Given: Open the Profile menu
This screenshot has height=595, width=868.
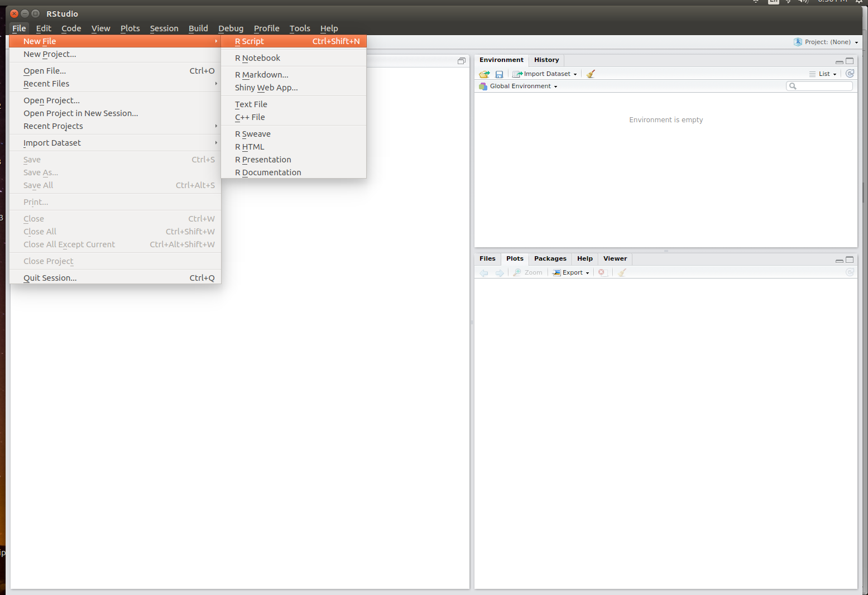Looking at the screenshot, I should pyautogui.click(x=267, y=28).
